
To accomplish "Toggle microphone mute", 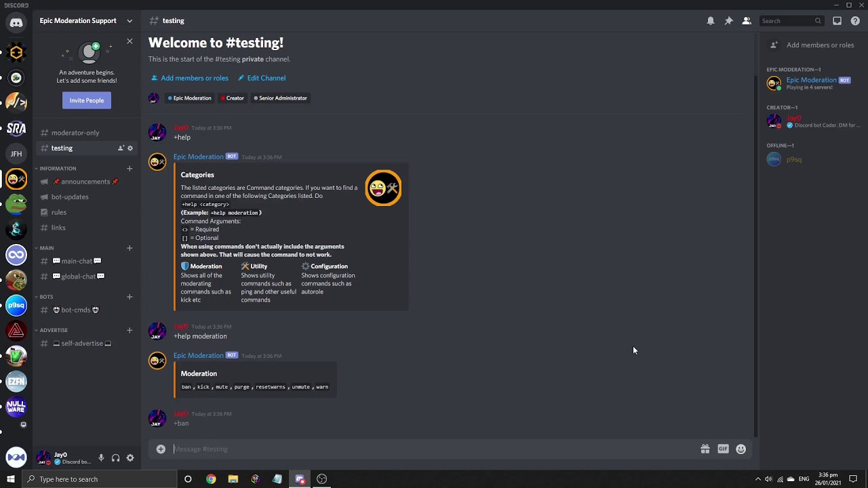I will coord(101,458).
